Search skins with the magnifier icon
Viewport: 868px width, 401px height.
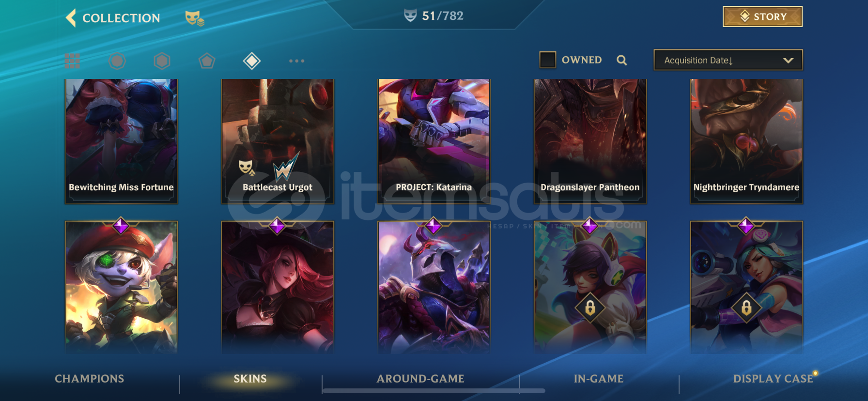point(622,60)
